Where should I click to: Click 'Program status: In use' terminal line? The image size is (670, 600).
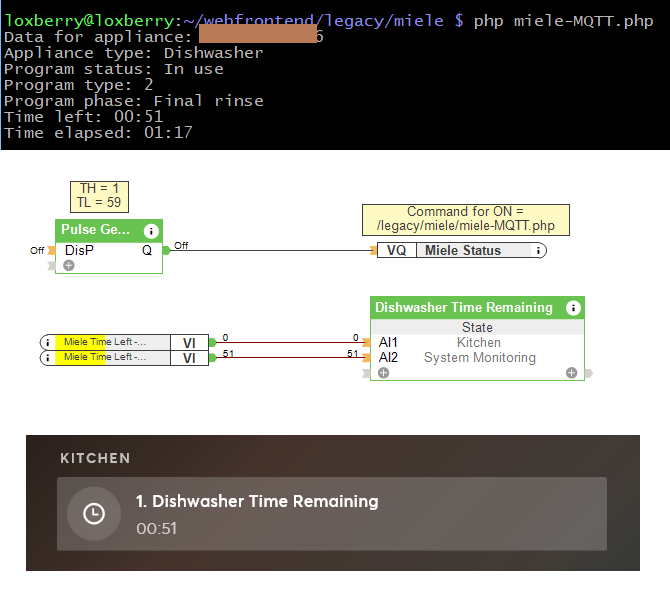point(114,69)
